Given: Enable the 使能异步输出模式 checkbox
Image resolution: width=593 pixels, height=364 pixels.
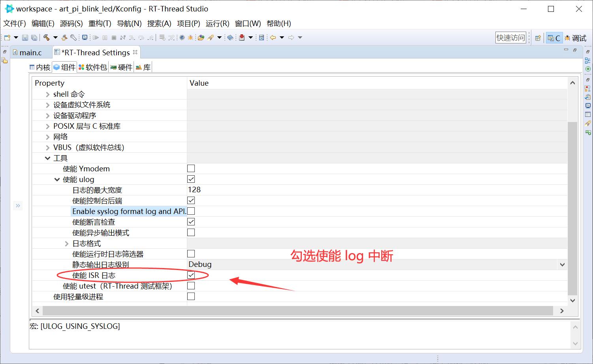Looking at the screenshot, I should pyautogui.click(x=191, y=233).
